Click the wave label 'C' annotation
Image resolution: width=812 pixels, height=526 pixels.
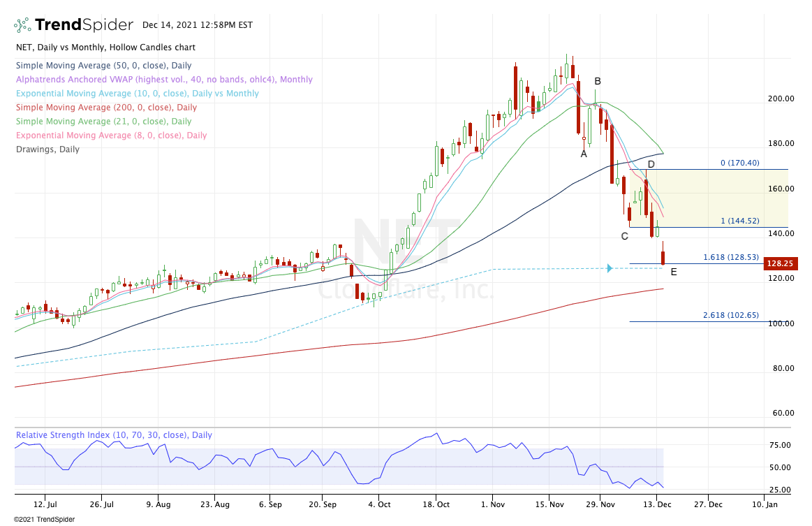point(625,236)
